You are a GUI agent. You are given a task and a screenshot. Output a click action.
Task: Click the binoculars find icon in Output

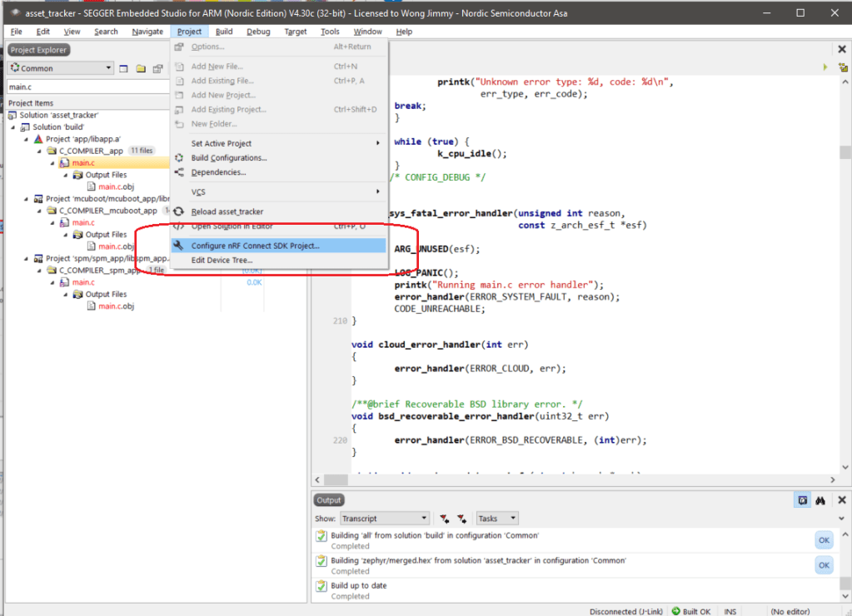click(x=820, y=500)
